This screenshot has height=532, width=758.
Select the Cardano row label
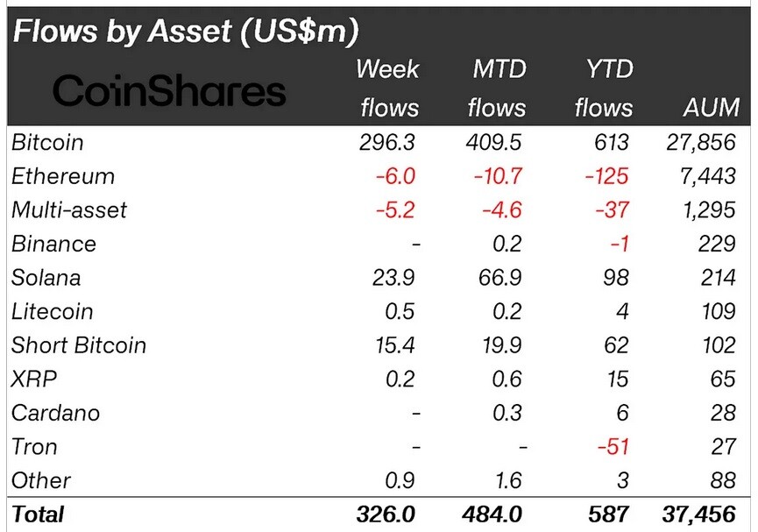pyautogui.click(x=55, y=414)
